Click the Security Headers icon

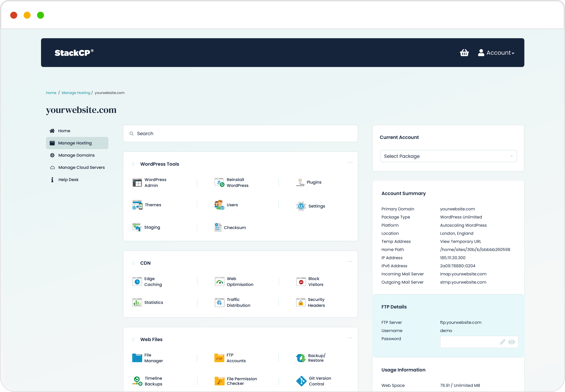[x=301, y=302]
